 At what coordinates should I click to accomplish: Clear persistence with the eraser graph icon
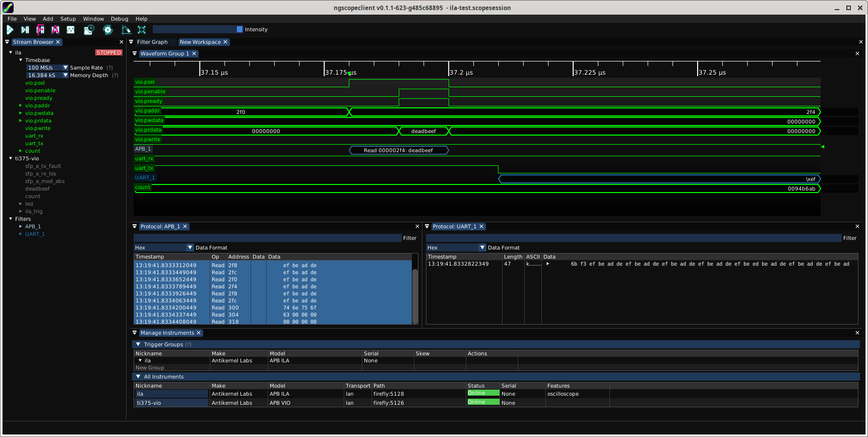[x=126, y=30]
